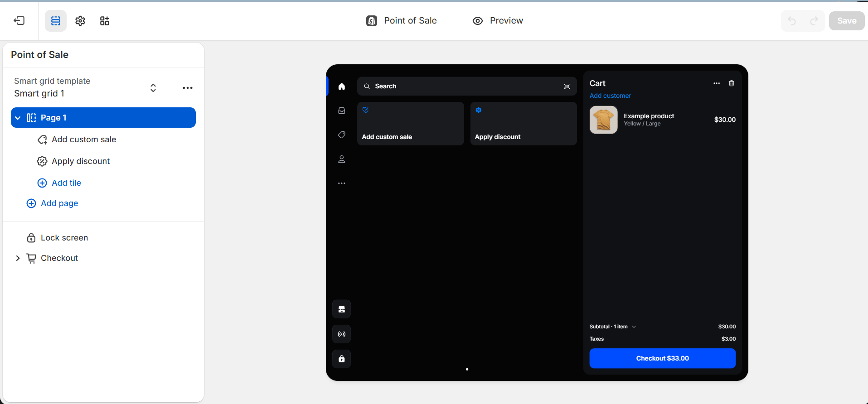Viewport: 868px width, 404px height.
Task: Click the lock icon in POS sidebar
Action: (342, 359)
